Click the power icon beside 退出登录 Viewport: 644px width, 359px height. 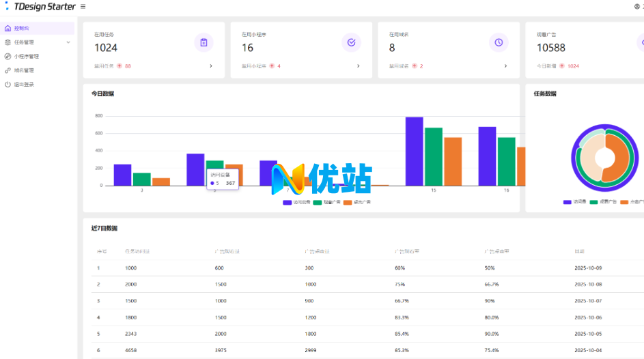[x=8, y=85]
